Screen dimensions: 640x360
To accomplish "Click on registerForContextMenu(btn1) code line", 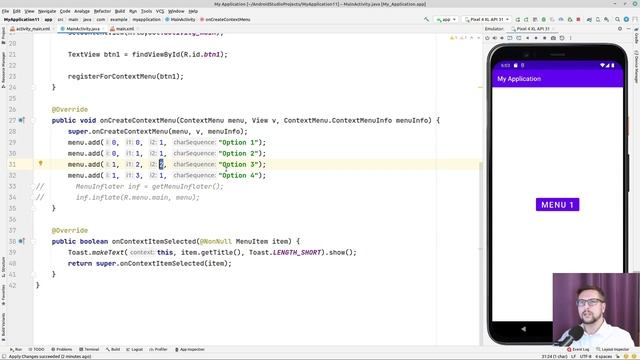I will (126, 76).
